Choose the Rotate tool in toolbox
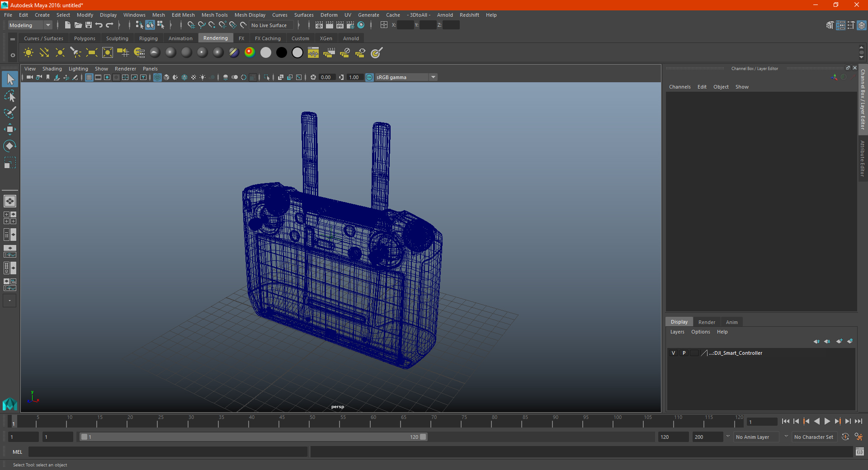868x470 pixels. click(10, 146)
